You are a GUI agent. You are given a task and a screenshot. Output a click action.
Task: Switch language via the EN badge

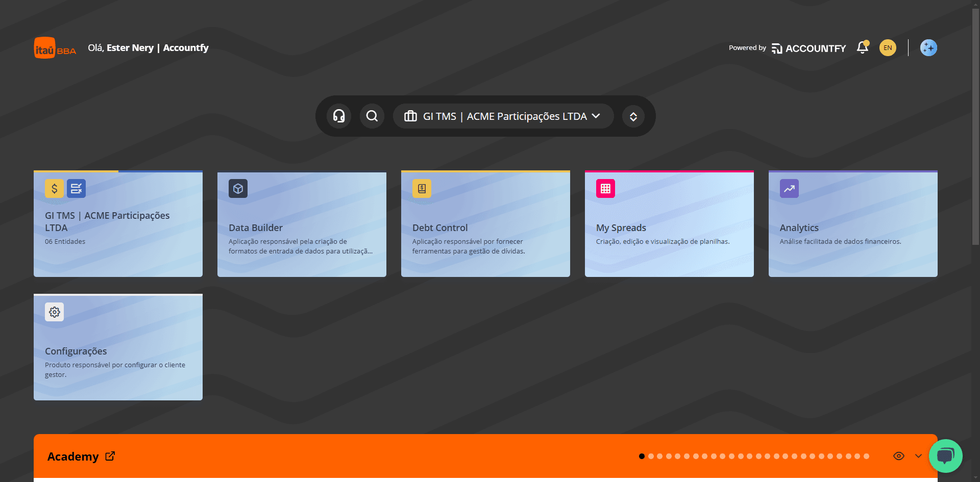pos(888,48)
